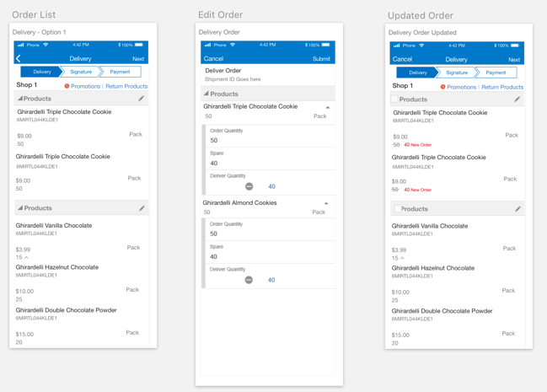547x392 pixels.
Task: Select the Signature step in Order List
Action: click(x=81, y=72)
